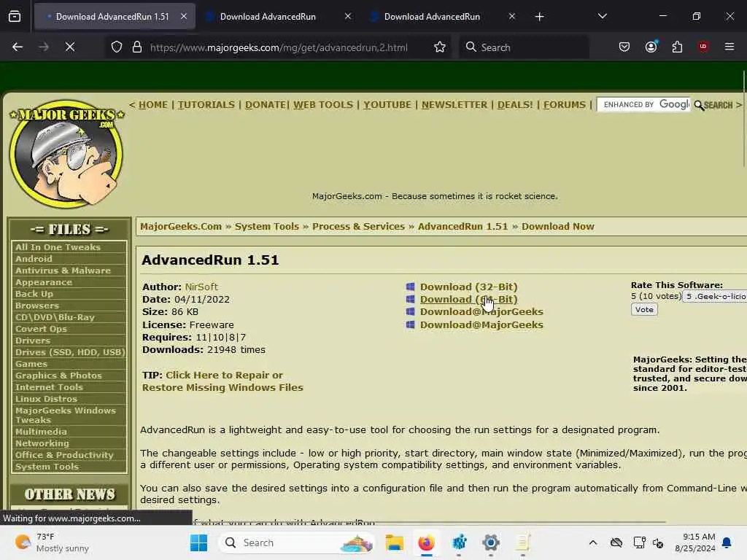Click the Firefox taskbar icon
Image resolution: width=747 pixels, height=560 pixels.
pyautogui.click(x=426, y=542)
